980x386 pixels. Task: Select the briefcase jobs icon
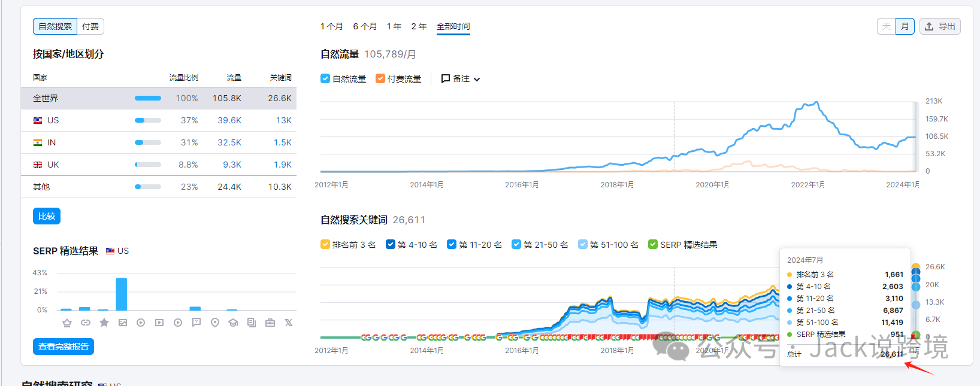click(x=270, y=323)
